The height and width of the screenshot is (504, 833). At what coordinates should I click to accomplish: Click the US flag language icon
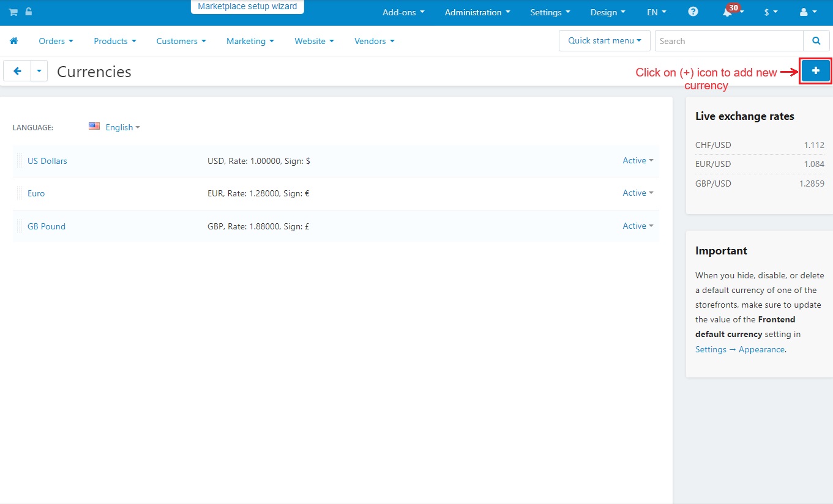[x=94, y=126]
